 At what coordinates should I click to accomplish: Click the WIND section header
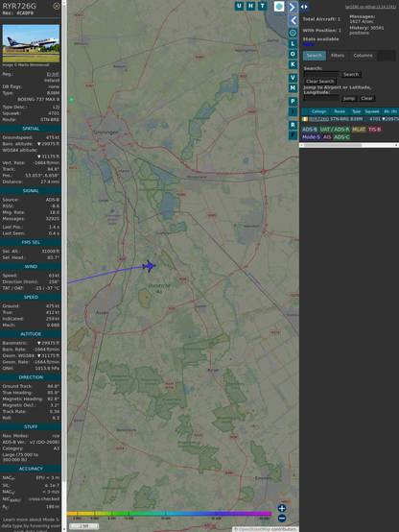(x=31, y=267)
